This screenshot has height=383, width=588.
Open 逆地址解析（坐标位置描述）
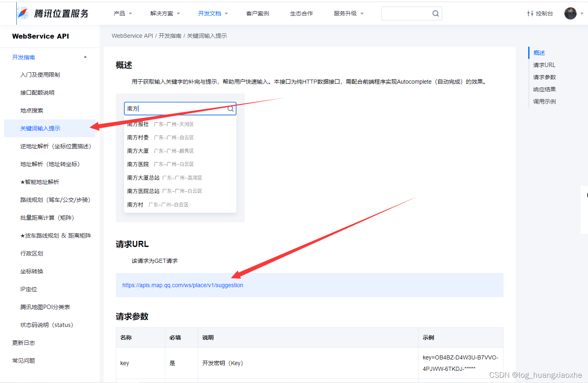pos(56,146)
